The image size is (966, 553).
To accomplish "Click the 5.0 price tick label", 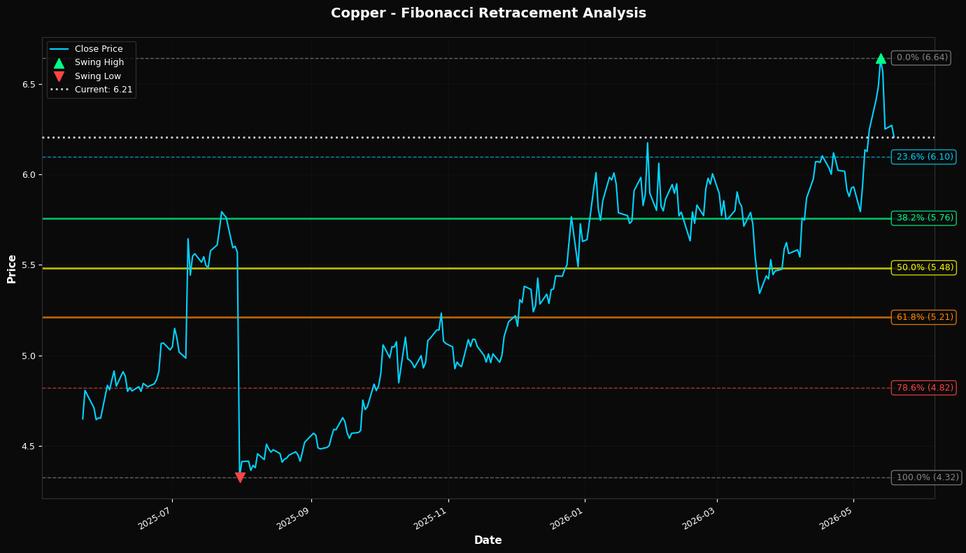I will tap(29, 356).
